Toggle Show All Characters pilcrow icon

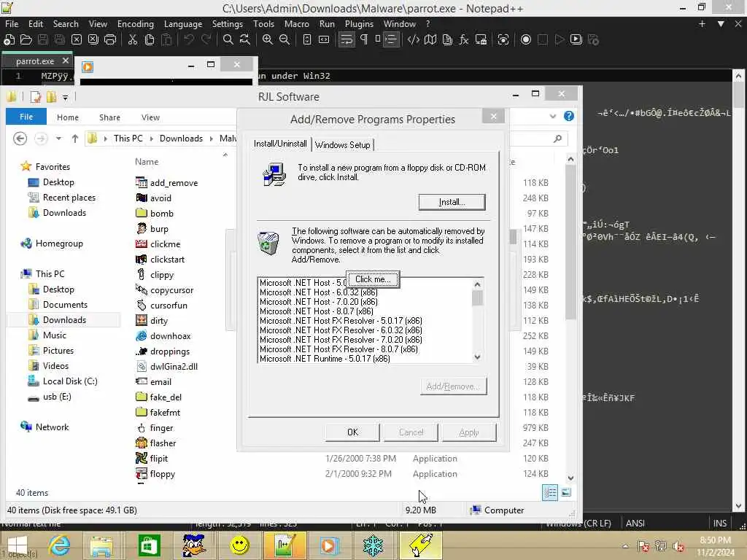tap(364, 40)
